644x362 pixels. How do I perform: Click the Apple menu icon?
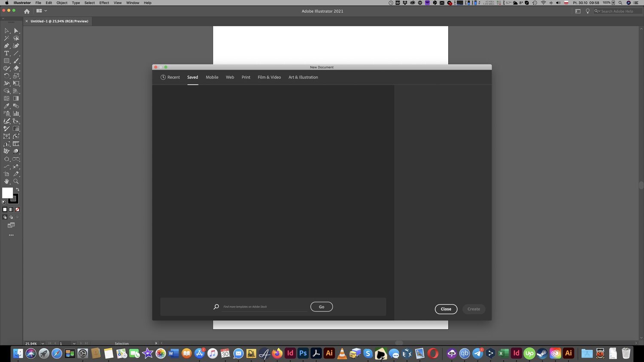(6, 3)
